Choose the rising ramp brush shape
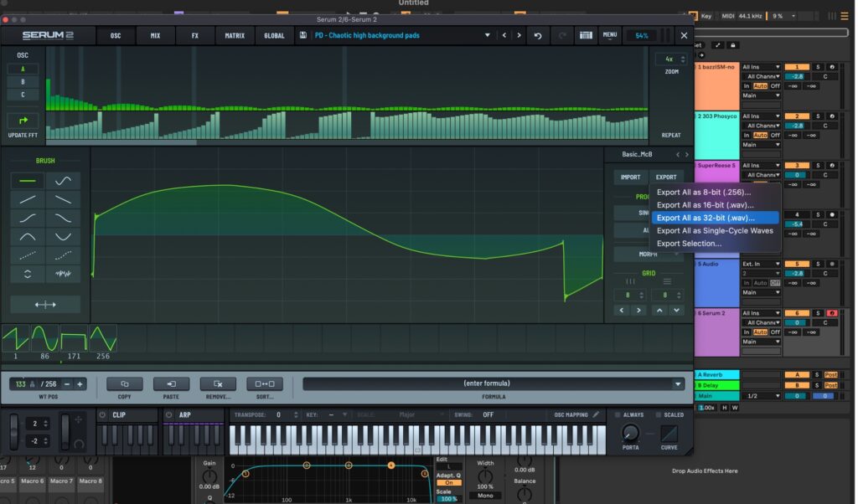 tap(29, 198)
